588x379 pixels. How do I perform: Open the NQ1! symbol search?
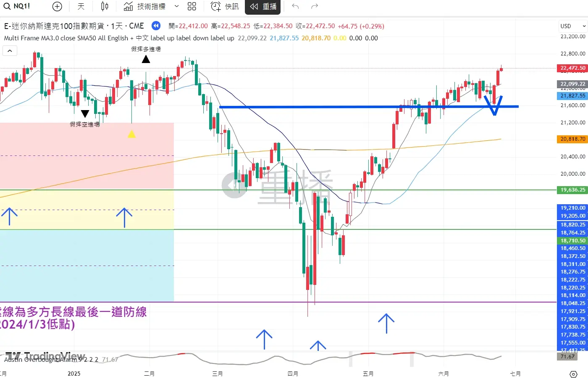(x=17, y=6)
